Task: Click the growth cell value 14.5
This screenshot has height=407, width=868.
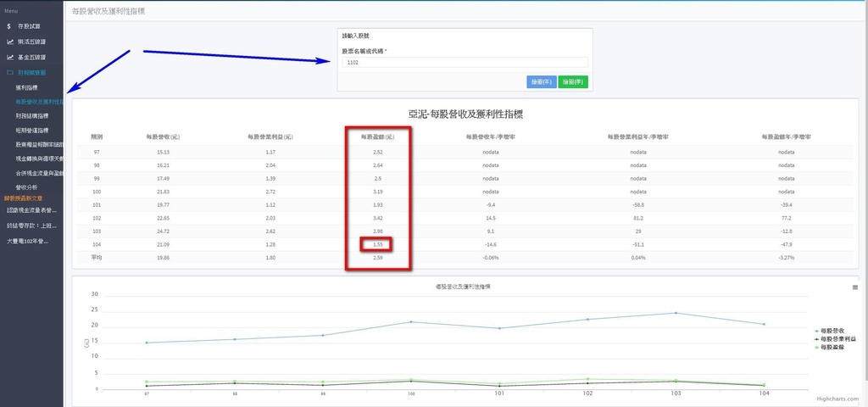Action: pyautogui.click(x=492, y=218)
